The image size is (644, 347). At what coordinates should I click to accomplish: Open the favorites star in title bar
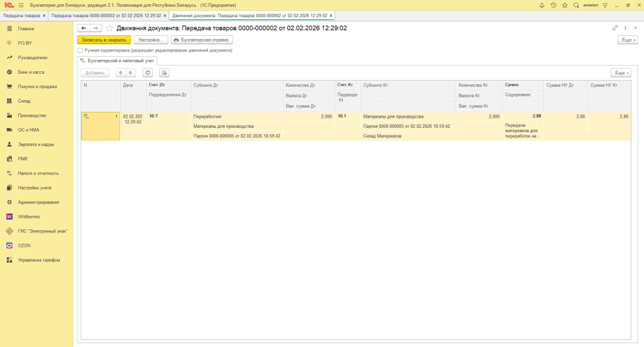click(x=565, y=5)
